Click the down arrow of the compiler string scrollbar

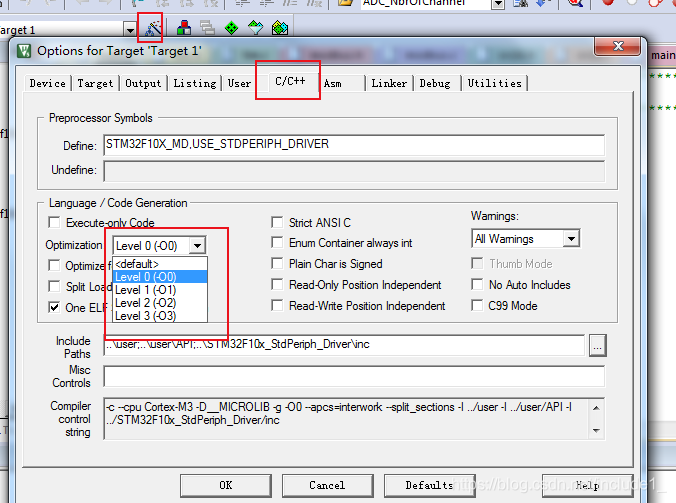coord(596,430)
